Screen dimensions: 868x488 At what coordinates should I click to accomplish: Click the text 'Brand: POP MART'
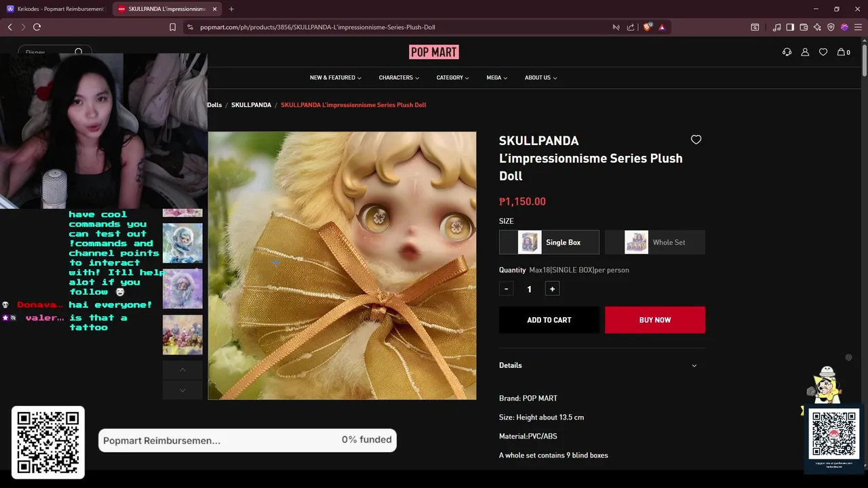[x=528, y=399]
